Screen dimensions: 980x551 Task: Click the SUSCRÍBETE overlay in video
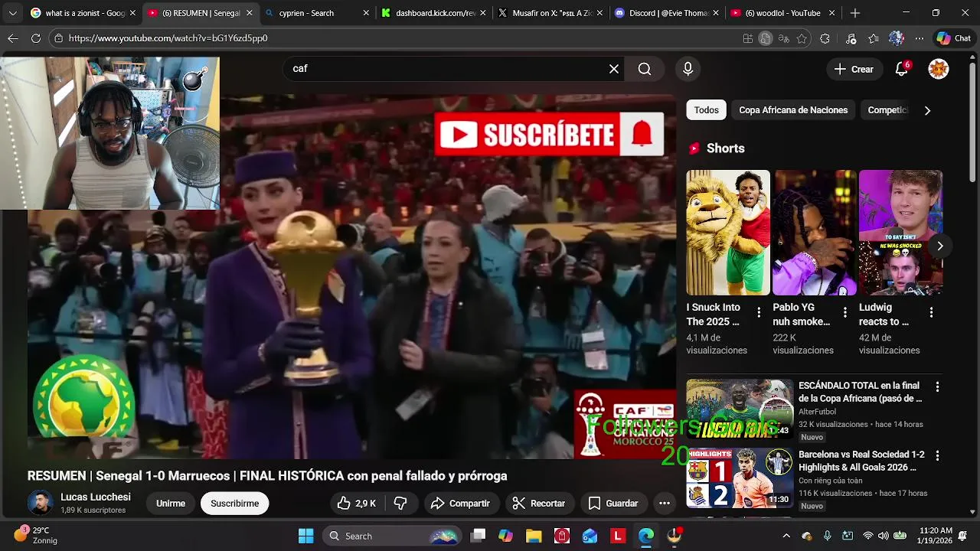pyautogui.click(x=548, y=135)
